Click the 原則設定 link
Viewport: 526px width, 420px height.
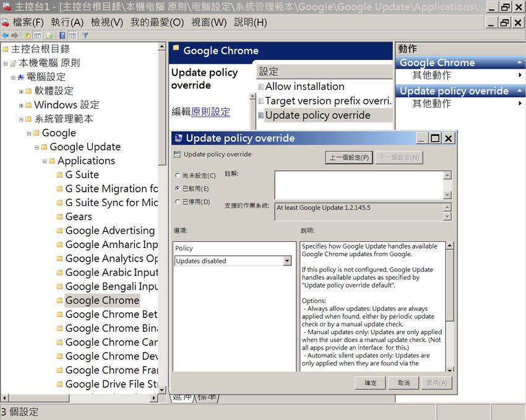[x=210, y=111]
